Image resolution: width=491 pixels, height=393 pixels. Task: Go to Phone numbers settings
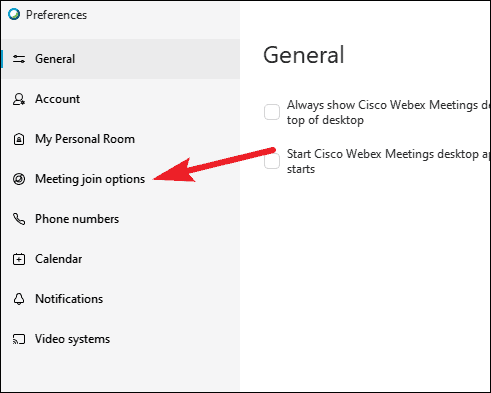121,219
